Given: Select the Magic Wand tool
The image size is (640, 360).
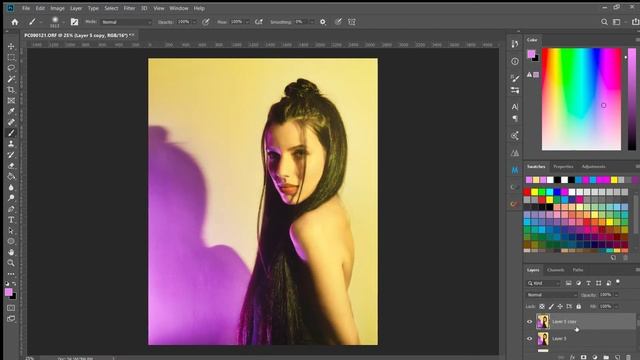Looking at the screenshot, I should tap(11, 79).
